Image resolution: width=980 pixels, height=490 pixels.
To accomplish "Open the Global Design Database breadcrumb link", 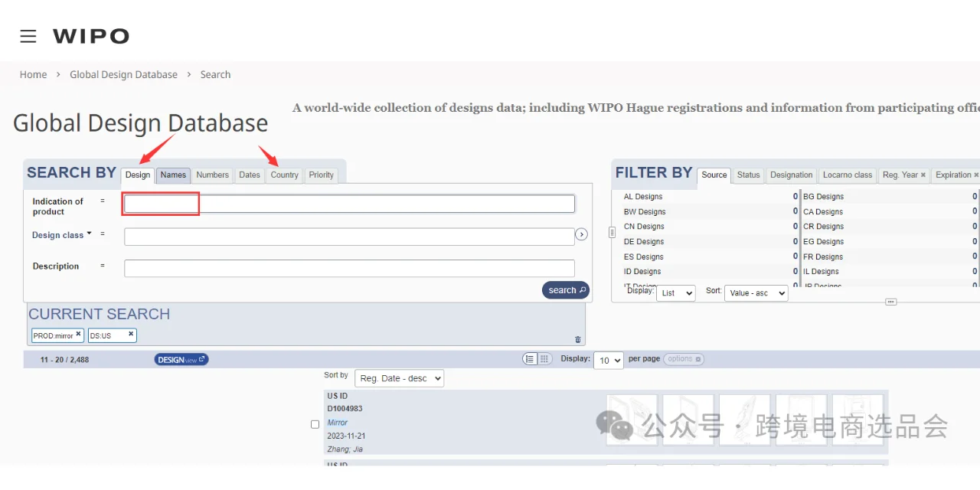I will click(x=123, y=74).
